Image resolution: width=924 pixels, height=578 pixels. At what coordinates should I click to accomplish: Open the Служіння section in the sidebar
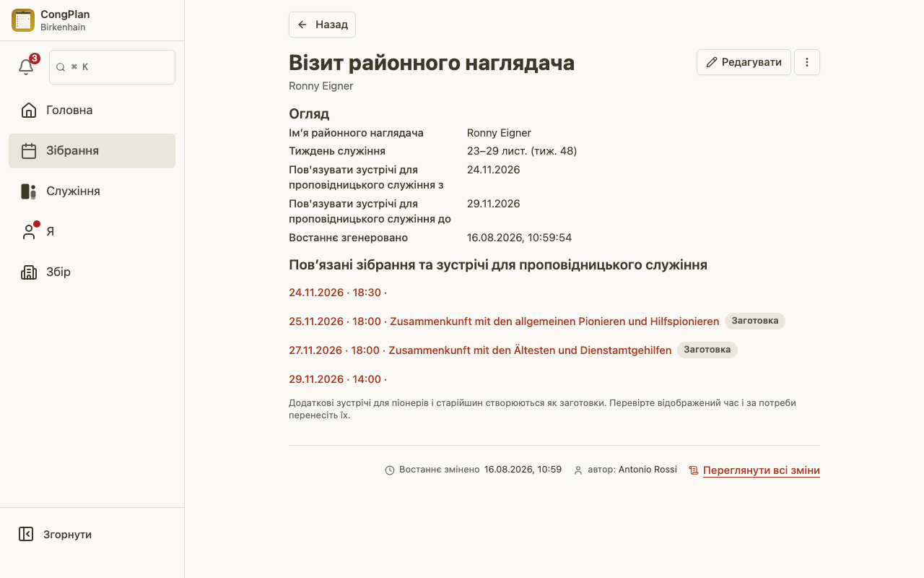coord(92,191)
